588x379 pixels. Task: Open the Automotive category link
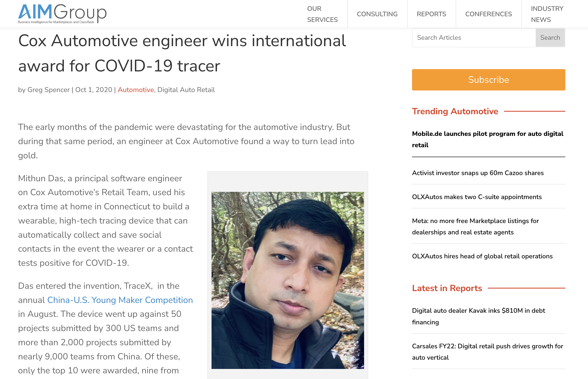coord(136,90)
